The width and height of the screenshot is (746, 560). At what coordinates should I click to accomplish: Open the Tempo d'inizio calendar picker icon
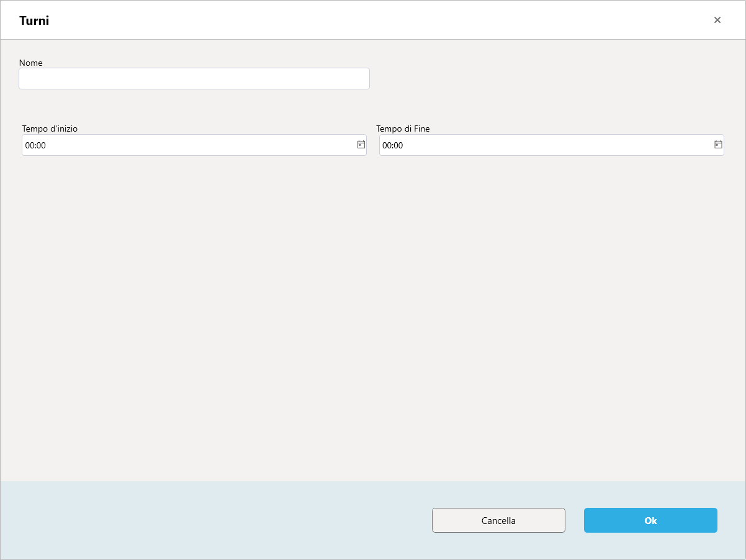coord(361,145)
